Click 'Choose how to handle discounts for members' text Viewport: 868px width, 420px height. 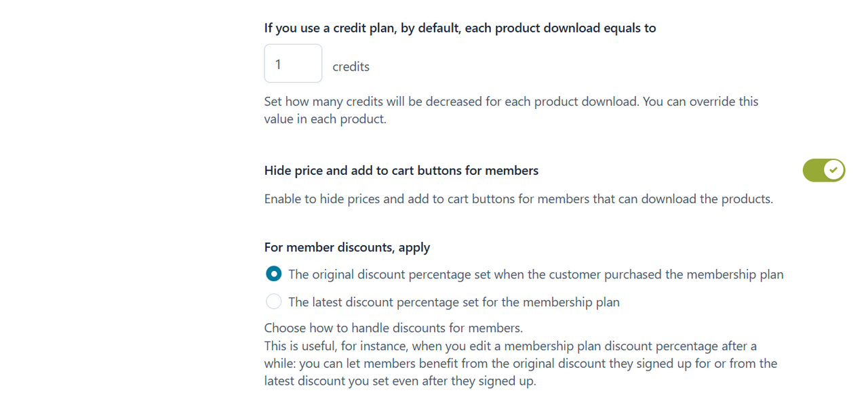coord(393,329)
